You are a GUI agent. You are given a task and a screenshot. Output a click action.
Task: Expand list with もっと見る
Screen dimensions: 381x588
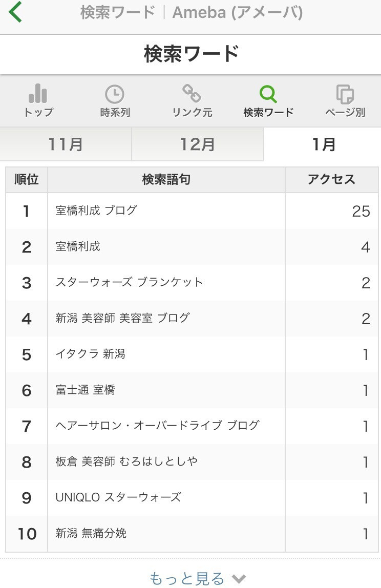pyautogui.click(x=187, y=579)
